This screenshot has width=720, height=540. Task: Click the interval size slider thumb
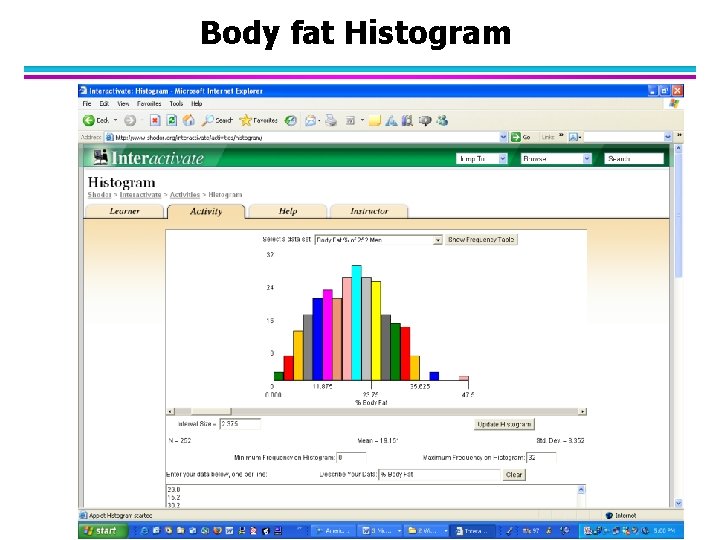click(x=211, y=411)
